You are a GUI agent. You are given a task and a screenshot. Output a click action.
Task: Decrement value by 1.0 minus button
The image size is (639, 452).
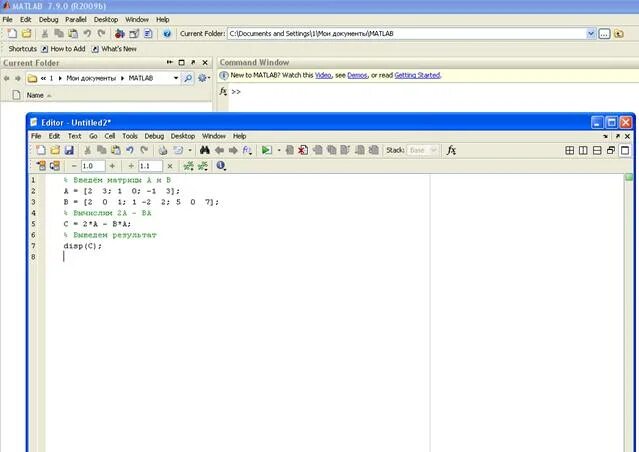pyautogui.click(x=74, y=166)
